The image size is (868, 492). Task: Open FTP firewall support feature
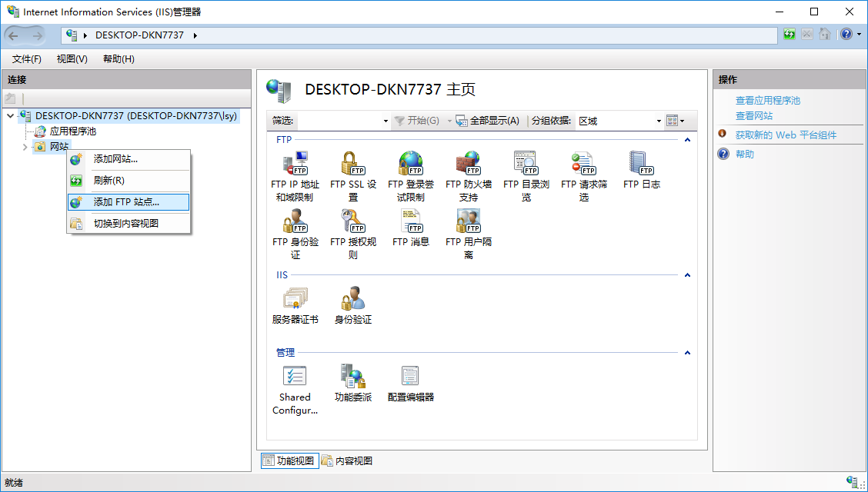tap(469, 176)
